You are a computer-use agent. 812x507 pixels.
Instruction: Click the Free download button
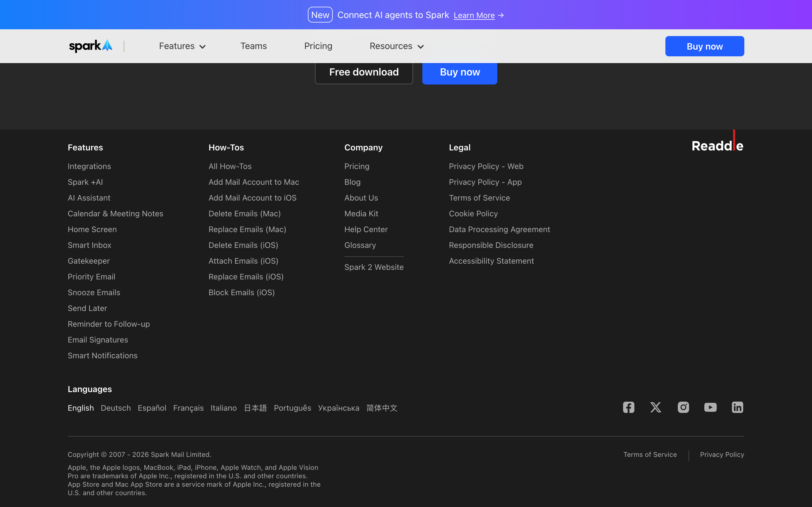pyautogui.click(x=364, y=72)
